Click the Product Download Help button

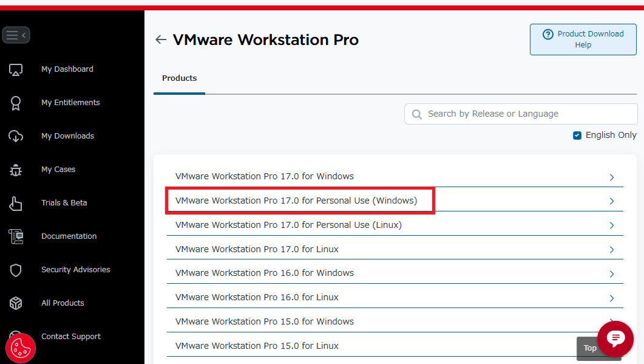pyautogui.click(x=583, y=39)
